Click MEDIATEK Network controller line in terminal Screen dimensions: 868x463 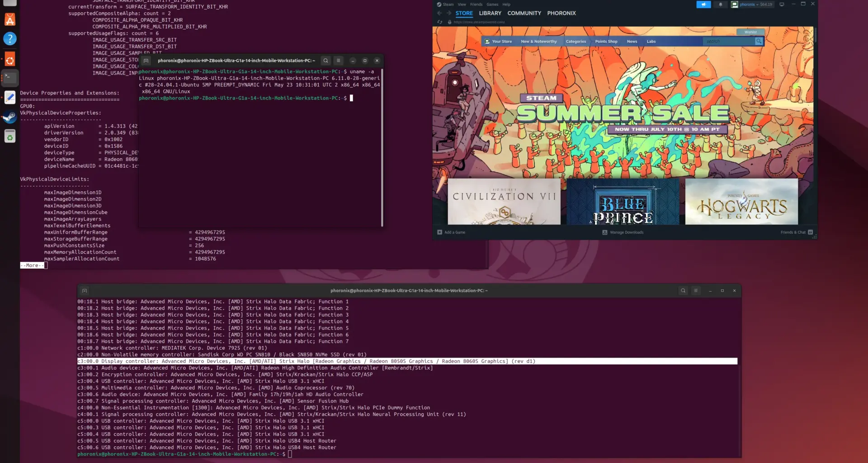(172, 348)
